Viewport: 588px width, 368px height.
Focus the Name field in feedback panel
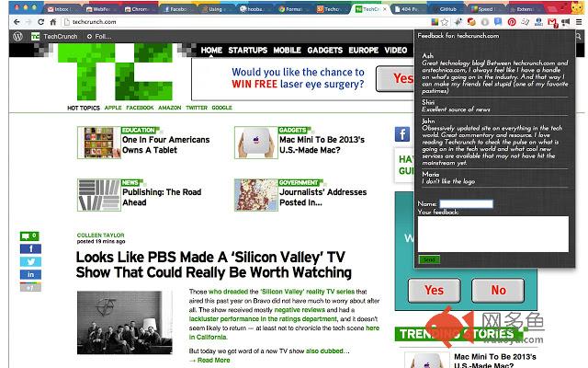(466, 204)
